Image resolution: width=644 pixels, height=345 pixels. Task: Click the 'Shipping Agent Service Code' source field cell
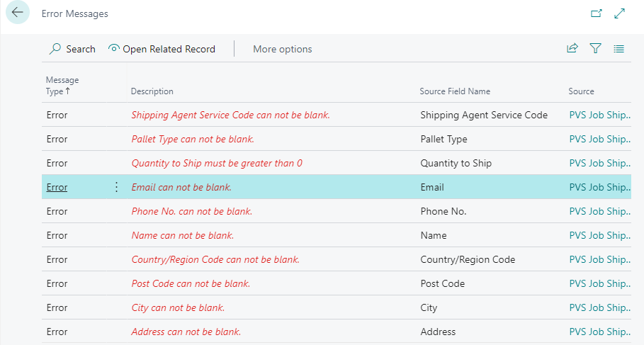484,115
